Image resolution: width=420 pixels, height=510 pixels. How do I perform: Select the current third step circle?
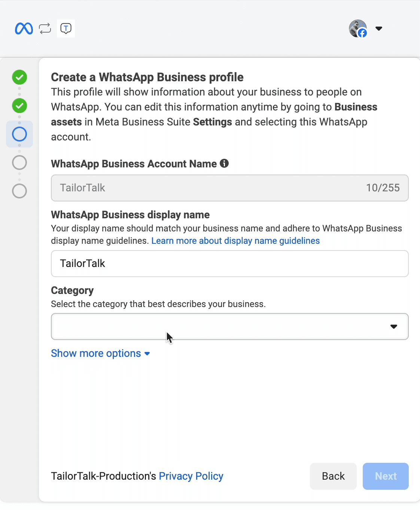(x=19, y=134)
